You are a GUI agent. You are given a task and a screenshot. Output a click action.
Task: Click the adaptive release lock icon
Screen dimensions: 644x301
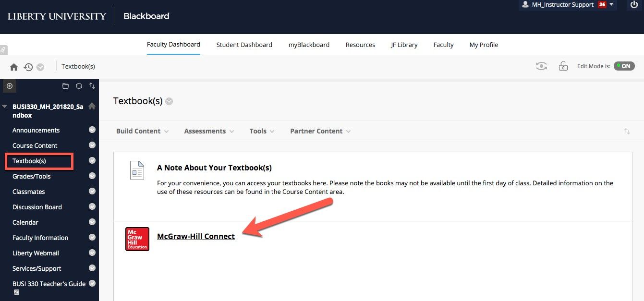point(563,66)
